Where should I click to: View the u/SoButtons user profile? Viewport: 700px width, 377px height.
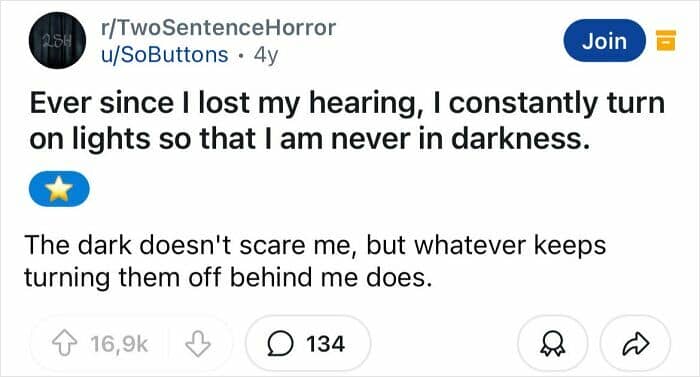(x=165, y=55)
